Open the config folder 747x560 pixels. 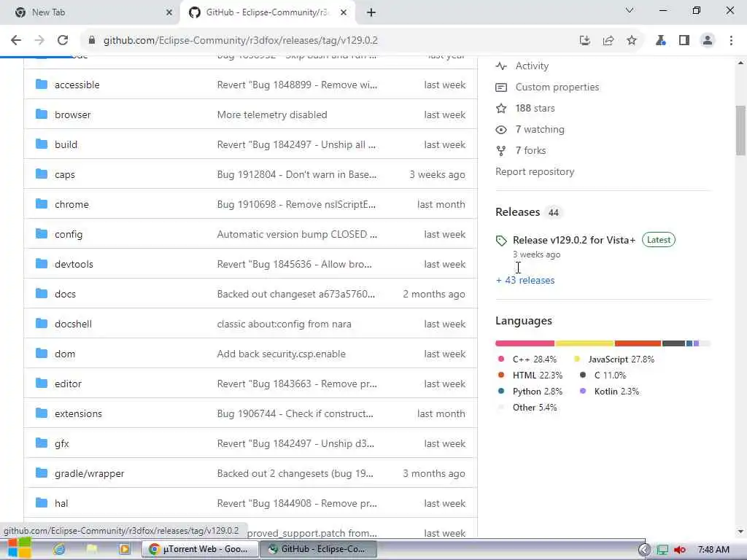click(69, 234)
